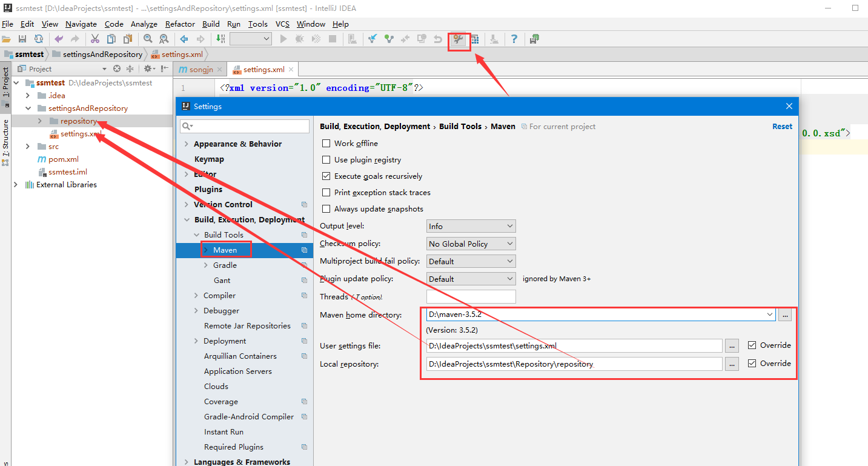Uncheck Execute goals recursively
Image resolution: width=868 pixels, height=466 pixels.
(326, 176)
